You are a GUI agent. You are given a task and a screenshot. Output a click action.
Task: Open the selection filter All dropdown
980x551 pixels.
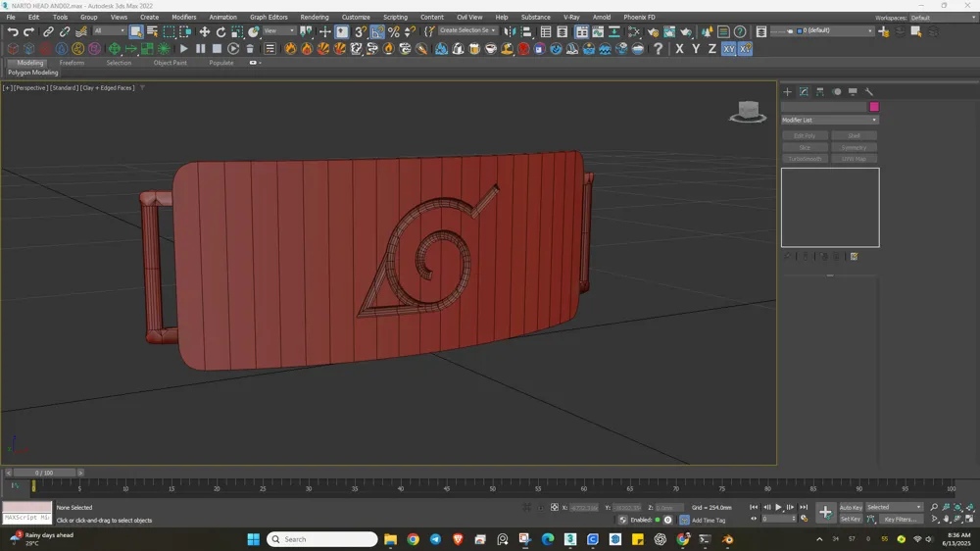[109, 30]
